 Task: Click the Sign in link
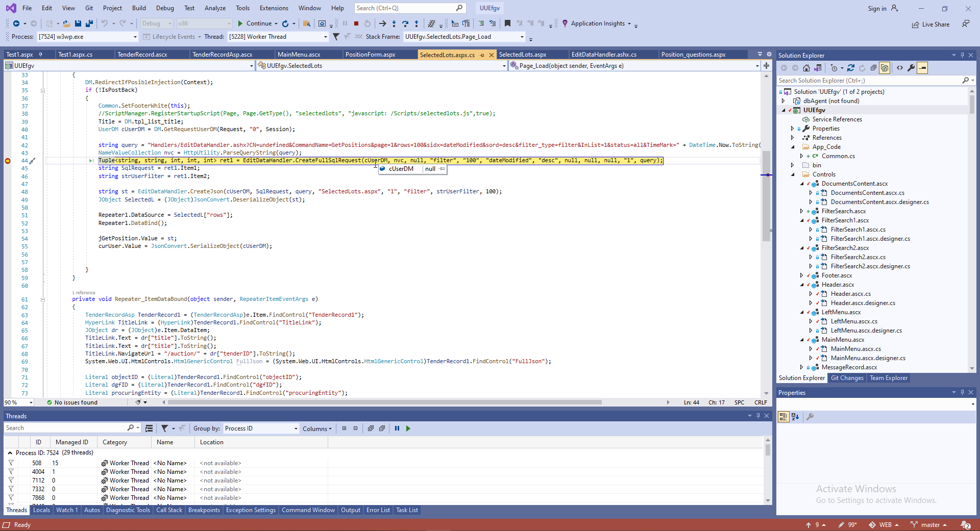pyautogui.click(x=877, y=8)
